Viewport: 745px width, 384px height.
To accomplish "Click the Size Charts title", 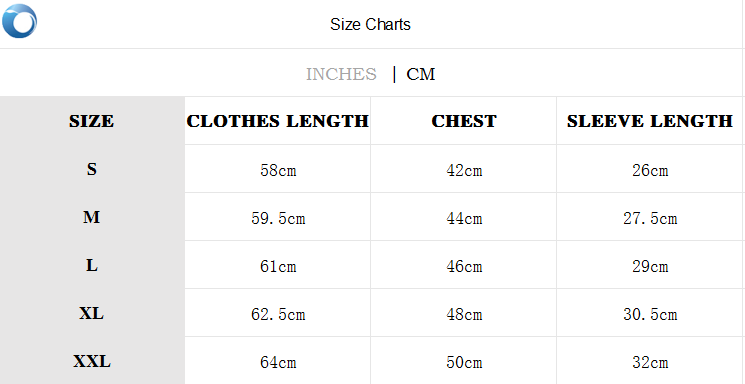I will click(x=370, y=24).
